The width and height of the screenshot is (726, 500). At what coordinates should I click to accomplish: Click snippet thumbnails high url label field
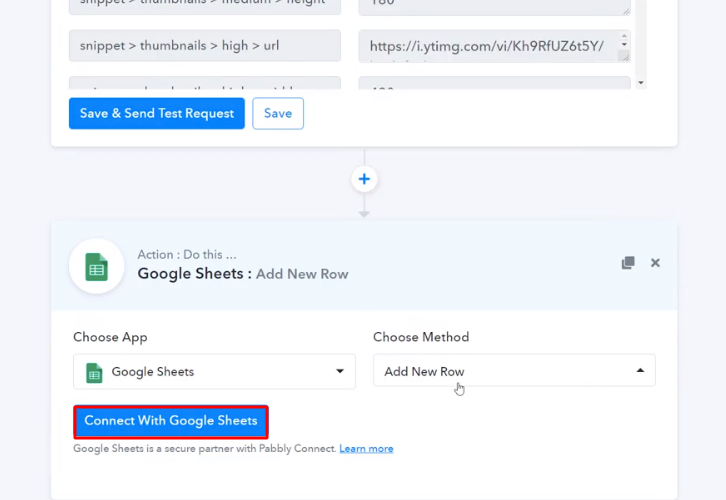[205, 45]
